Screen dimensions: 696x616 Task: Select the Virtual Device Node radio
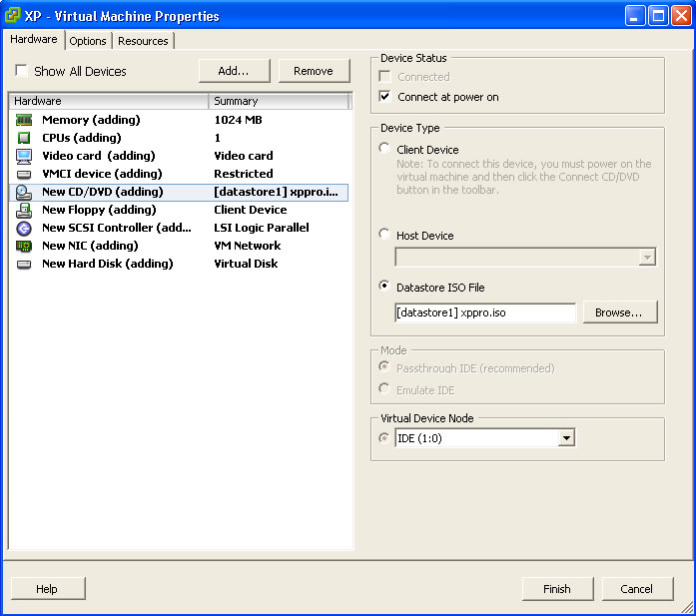click(384, 438)
